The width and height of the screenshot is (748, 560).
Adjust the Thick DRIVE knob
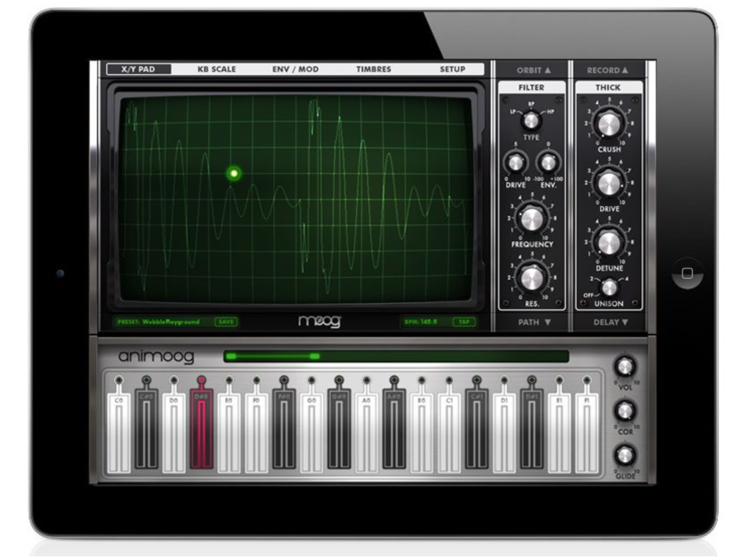coord(609,183)
